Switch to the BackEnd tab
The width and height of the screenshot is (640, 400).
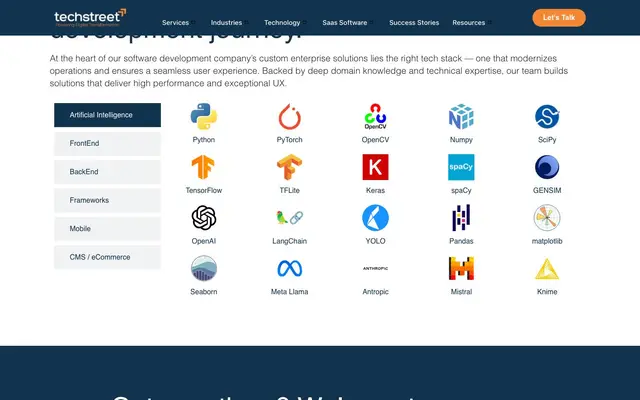coord(107,172)
